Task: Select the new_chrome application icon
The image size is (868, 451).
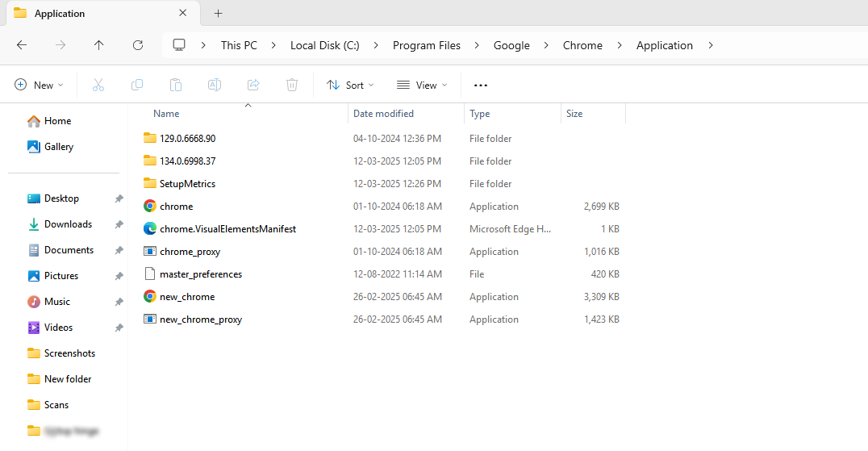Action: [x=149, y=296]
